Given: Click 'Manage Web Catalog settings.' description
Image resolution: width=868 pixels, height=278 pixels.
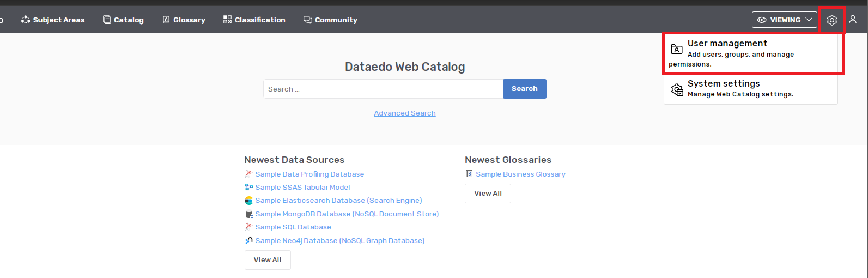Looking at the screenshot, I should point(740,94).
